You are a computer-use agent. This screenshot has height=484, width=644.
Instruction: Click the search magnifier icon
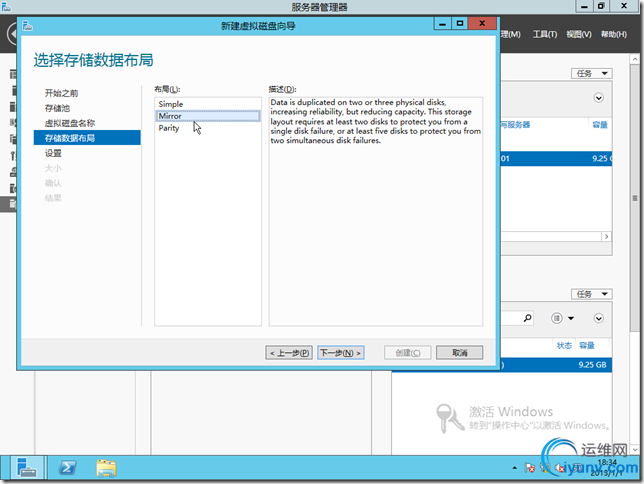click(527, 318)
